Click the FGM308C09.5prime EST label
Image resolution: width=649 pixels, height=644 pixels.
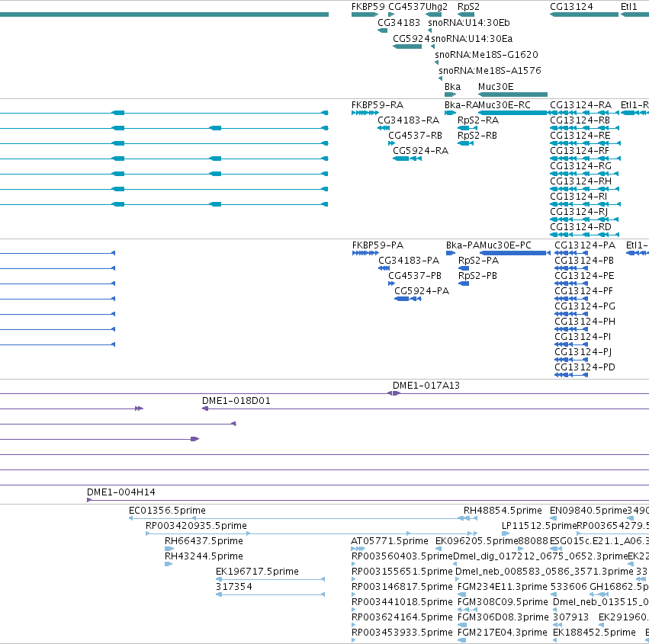503,602
